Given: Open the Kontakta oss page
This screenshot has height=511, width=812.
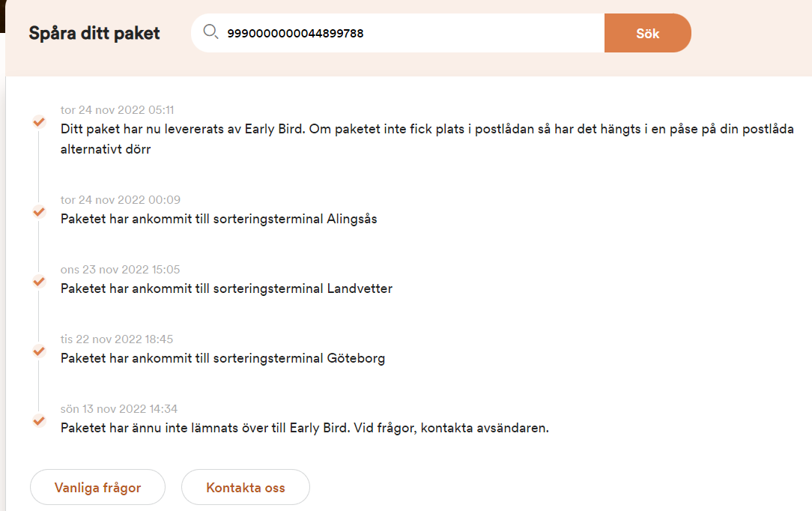Looking at the screenshot, I should [245, 488].
